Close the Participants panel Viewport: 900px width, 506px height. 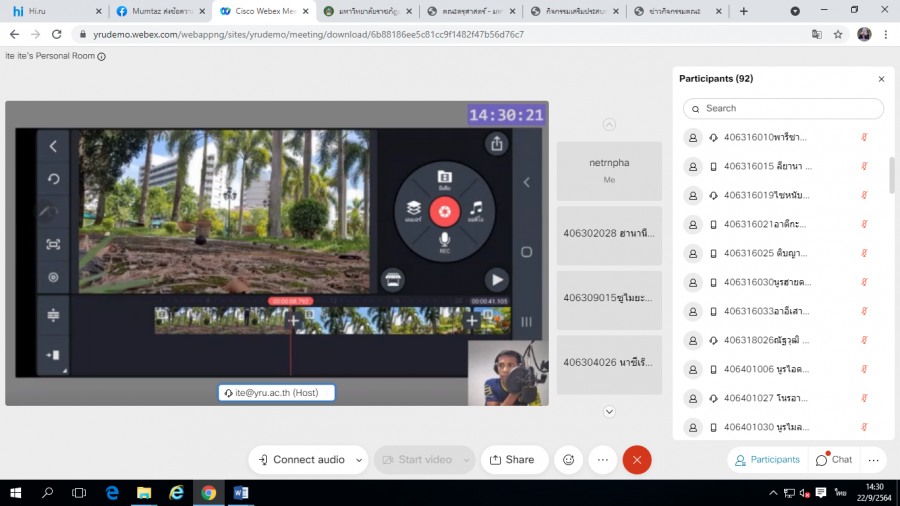(x=881, y=79)
